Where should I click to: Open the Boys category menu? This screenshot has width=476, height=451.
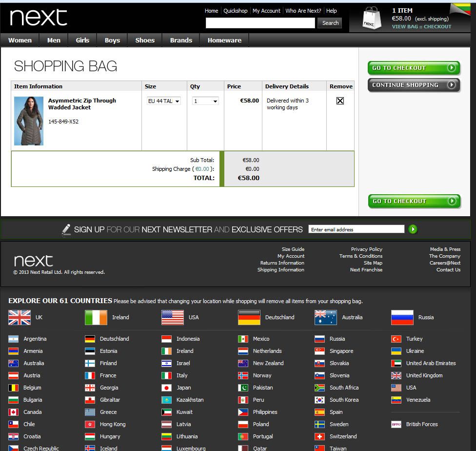point(112,40)
